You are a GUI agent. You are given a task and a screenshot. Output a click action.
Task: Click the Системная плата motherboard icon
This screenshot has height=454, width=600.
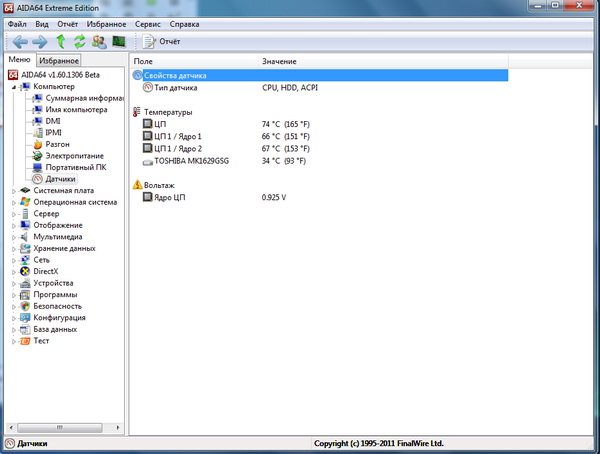click(x=25, y=190)
